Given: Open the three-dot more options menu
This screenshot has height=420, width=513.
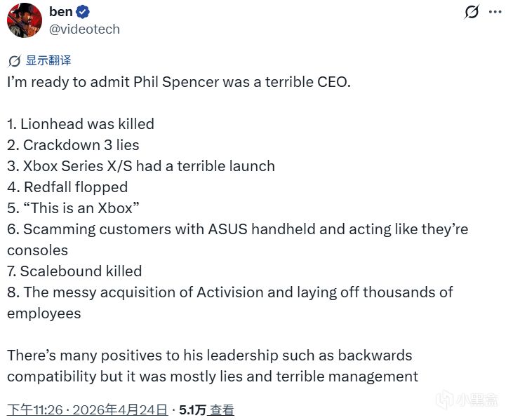Looking at the screenshot, I should [495, 12].
